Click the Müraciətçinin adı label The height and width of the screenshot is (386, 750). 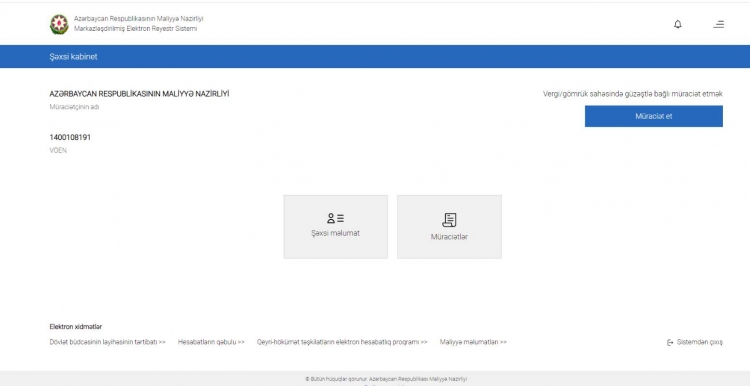coord(74,107)
